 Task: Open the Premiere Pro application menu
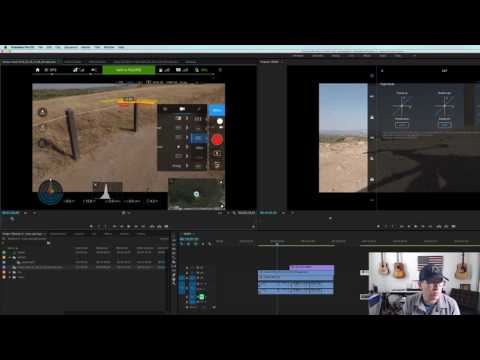tap(23, 47)
